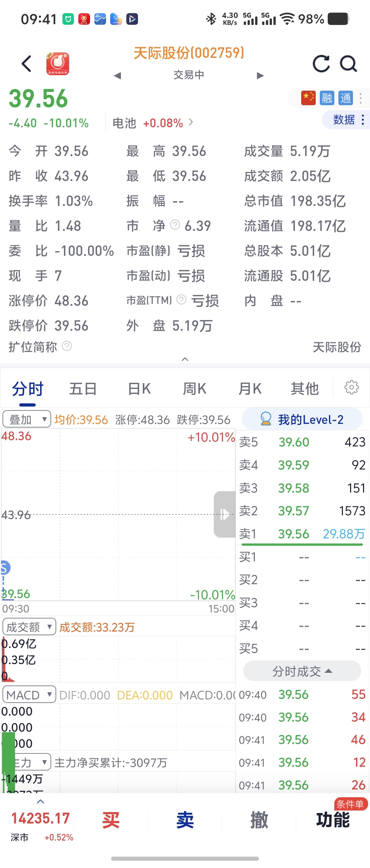The image size is (370, 868).
Task: Show help for 市盈(TTM) question icon
Action: tap(182, 299)
